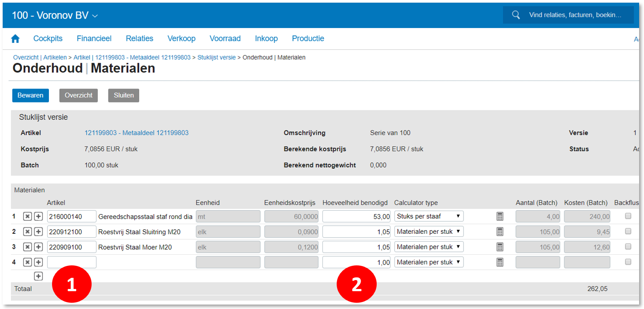Open article link 121199803 - Metaaldeel 121199803
Viewport: 644px width, 309px height.
tap(136, 133)
